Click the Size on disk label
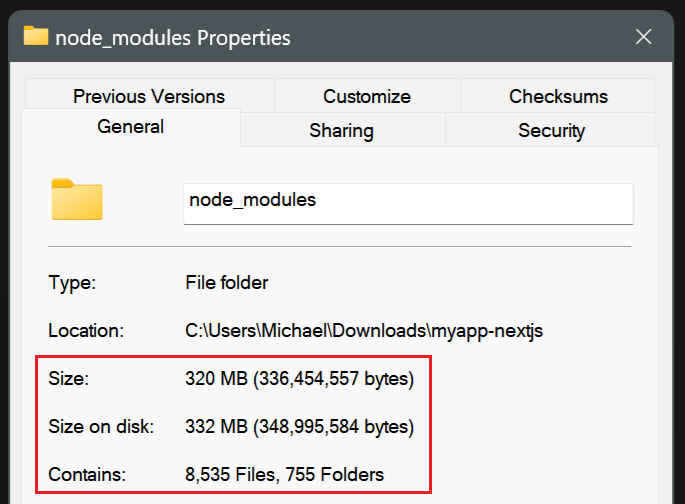685x504 pixels. point(101,426)
